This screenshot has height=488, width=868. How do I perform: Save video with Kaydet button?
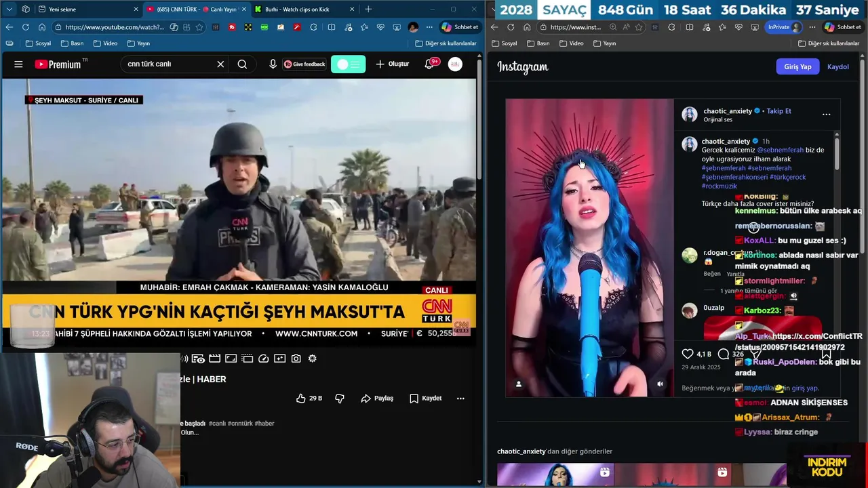(x=425, y=399)
